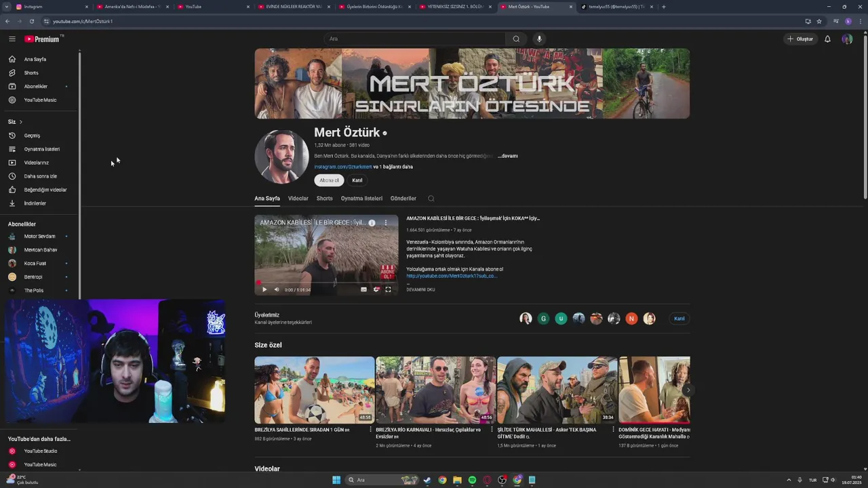
Task: Click Katıl button in Üyelerimiz section
Action: pos(679,319)
